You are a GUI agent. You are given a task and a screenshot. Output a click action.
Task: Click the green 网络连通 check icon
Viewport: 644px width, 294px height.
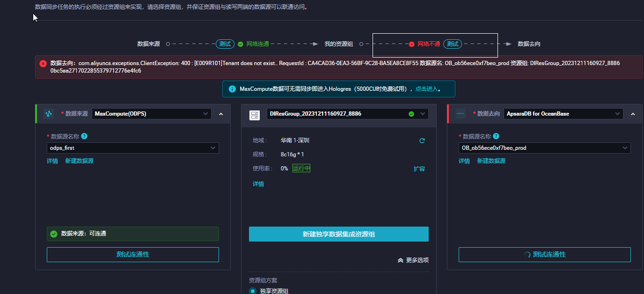pos(240,44)
